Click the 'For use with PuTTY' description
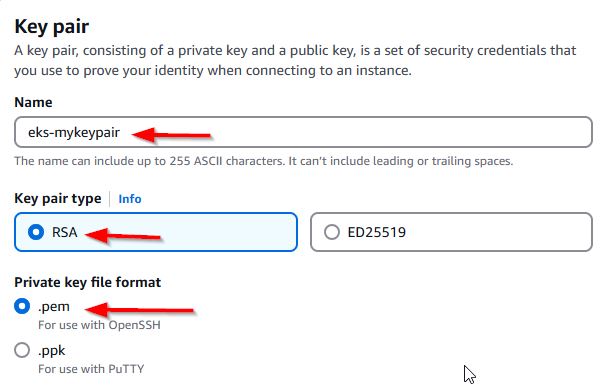This screenshot has height=391, width=605. click(91, 369)
